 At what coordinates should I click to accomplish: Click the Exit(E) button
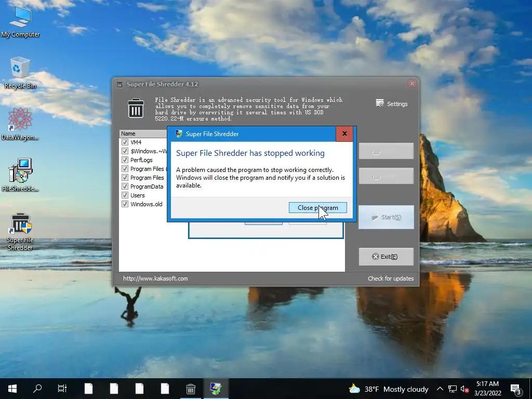[386, 257]
